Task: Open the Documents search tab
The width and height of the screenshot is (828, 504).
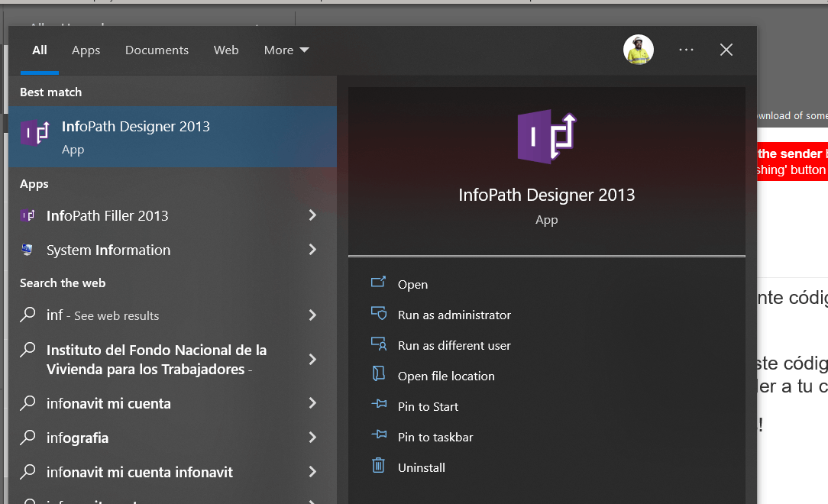Action: (157, 50)
